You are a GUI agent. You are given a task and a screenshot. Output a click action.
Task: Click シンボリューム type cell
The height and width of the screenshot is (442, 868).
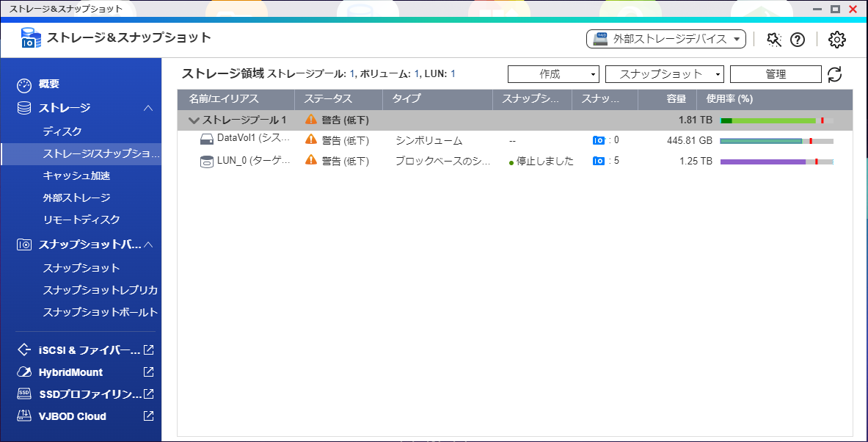tap(429, 141)
